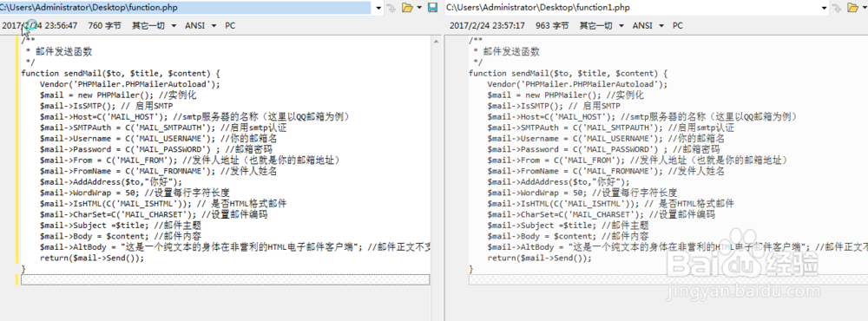This screenshot has width=868, height=321.
Task: Click the MAIL_SMTPAUTH line in right pane
Action: 611,128
